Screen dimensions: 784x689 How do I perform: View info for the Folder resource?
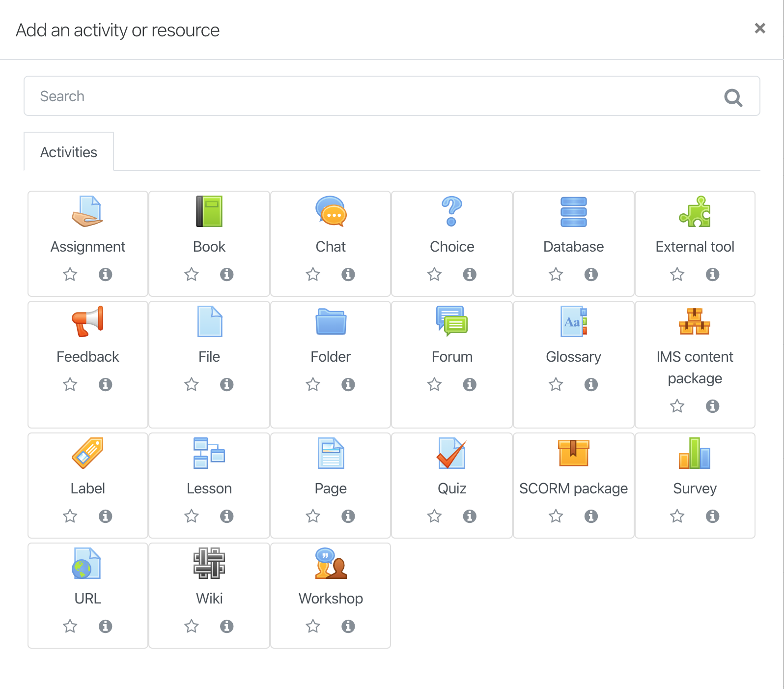pyautogui.click(x=348, y=384)
